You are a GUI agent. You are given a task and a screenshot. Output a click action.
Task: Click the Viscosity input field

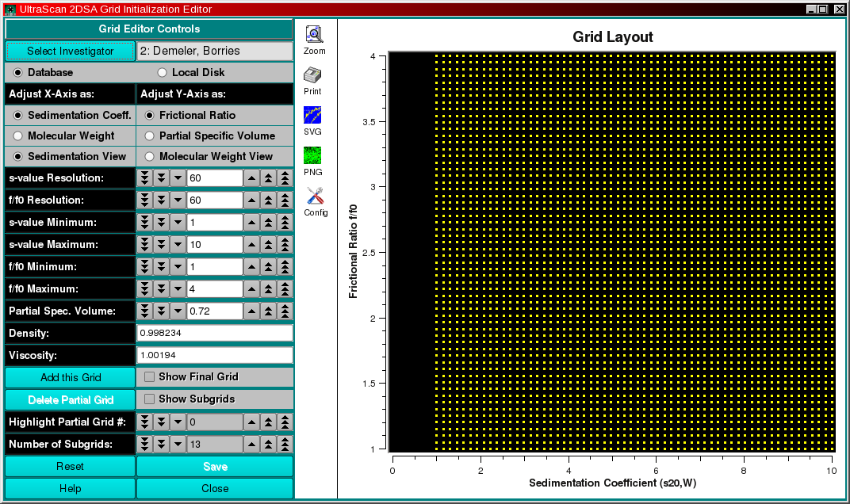pos(215,356)
